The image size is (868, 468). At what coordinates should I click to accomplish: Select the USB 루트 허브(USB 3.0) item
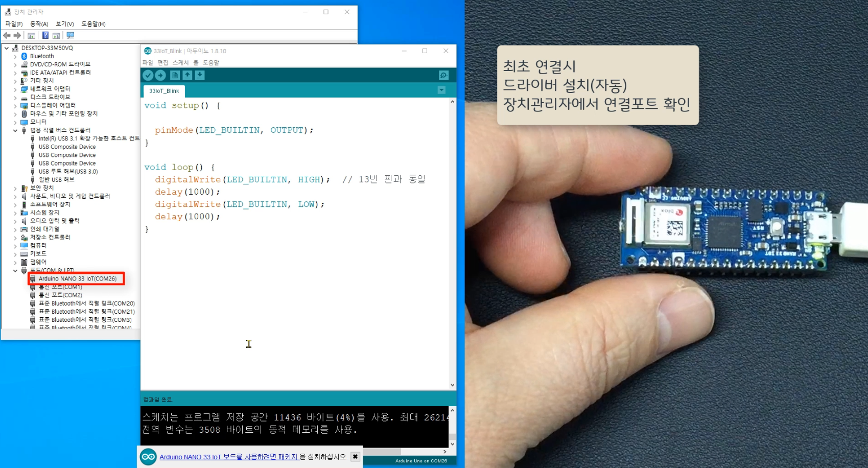click(x=68, y=172)
